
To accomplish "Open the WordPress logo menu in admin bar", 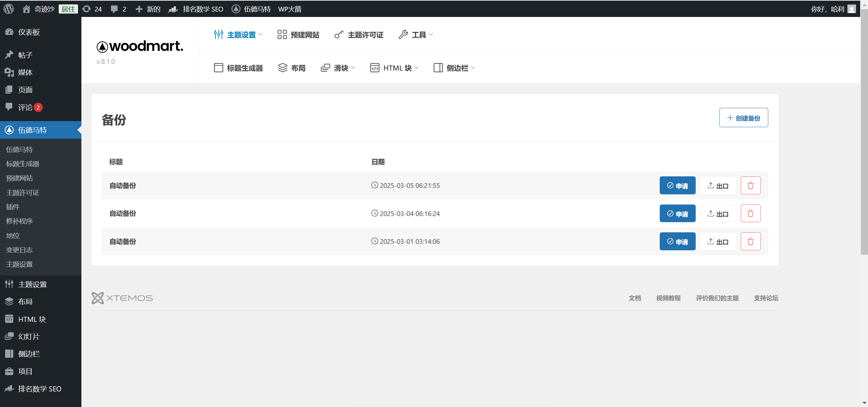I will pos(8,9).
